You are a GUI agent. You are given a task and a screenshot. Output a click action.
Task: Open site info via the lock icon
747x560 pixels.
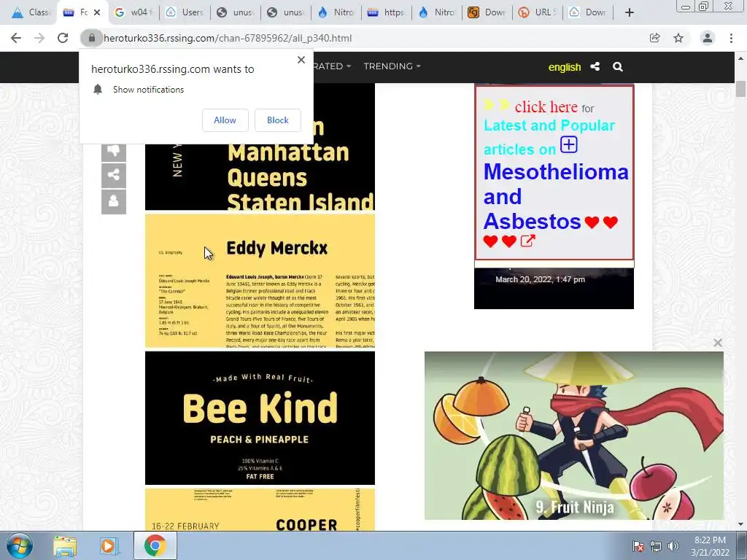(91, 38)
